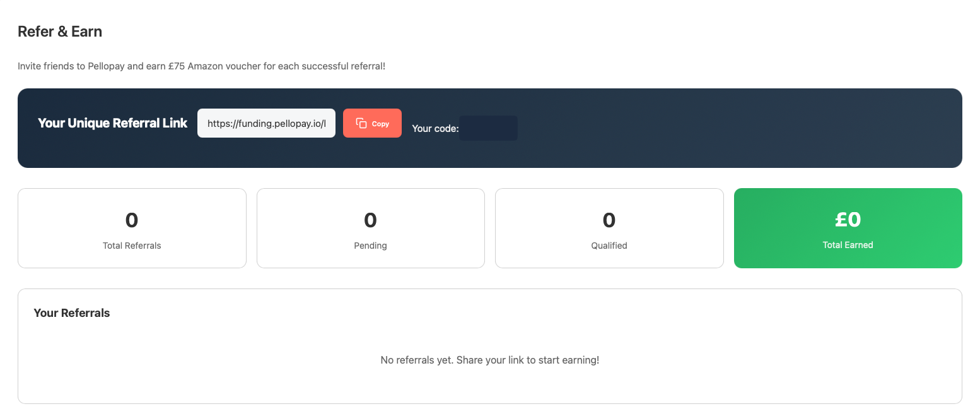The width and height of the screenshot is (980, 416).
Task: Click the Total Referrals label
Action: [132, 246]
